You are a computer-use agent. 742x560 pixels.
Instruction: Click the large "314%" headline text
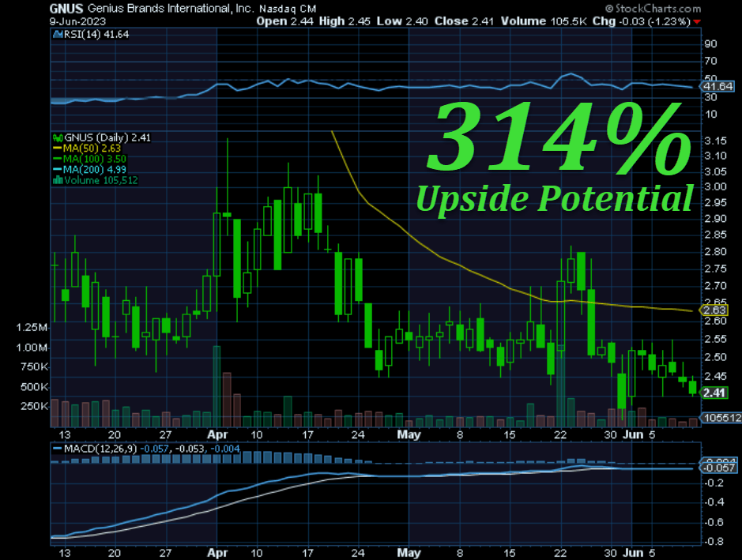559,137
